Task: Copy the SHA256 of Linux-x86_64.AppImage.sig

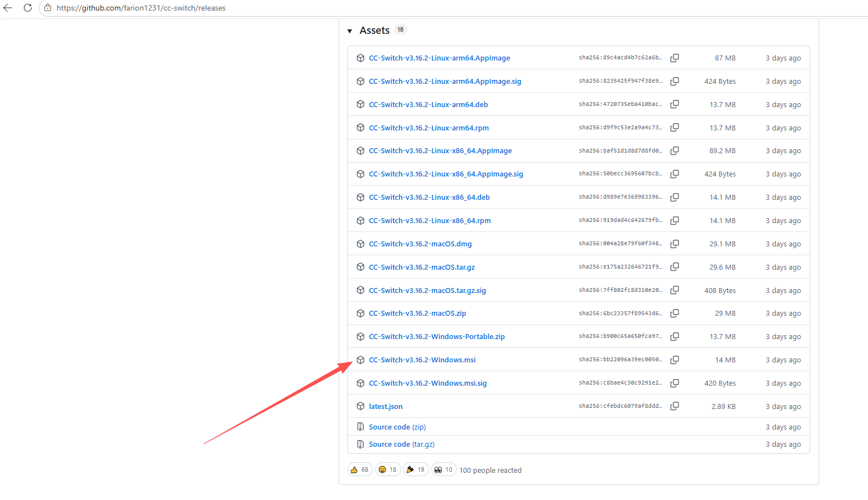Action: 675,174
